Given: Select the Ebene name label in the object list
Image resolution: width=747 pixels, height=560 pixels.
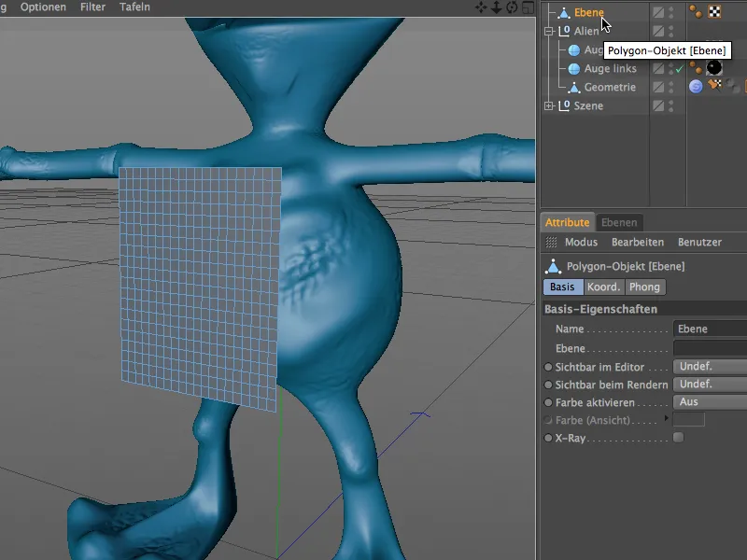Looking at the screenshot, I should 589,12.
